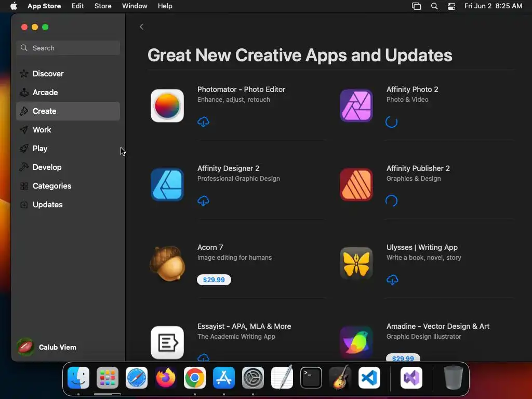Open the Develop section
The width and height of the screenshot is (532, 399).
tap(68, 167)
